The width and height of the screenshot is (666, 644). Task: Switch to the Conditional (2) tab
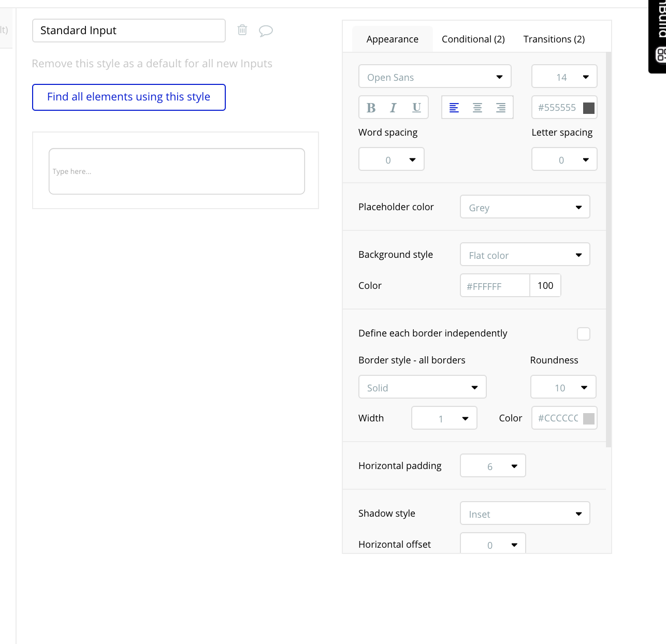pos(473,39)
